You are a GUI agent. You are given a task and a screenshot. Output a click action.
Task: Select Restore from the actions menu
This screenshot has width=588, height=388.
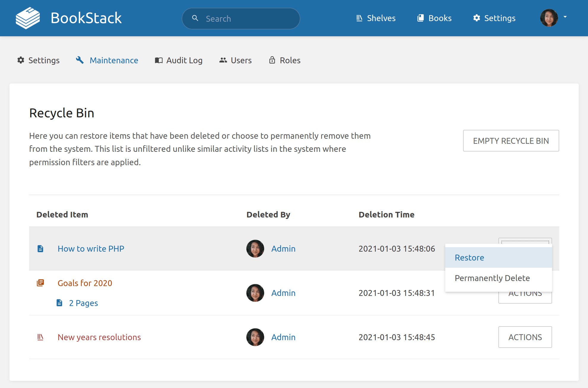point(498,257)
